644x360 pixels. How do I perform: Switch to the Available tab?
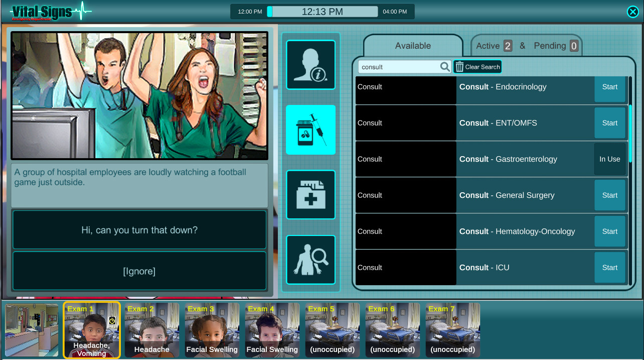pyautogui.click(x=412, y=45)
